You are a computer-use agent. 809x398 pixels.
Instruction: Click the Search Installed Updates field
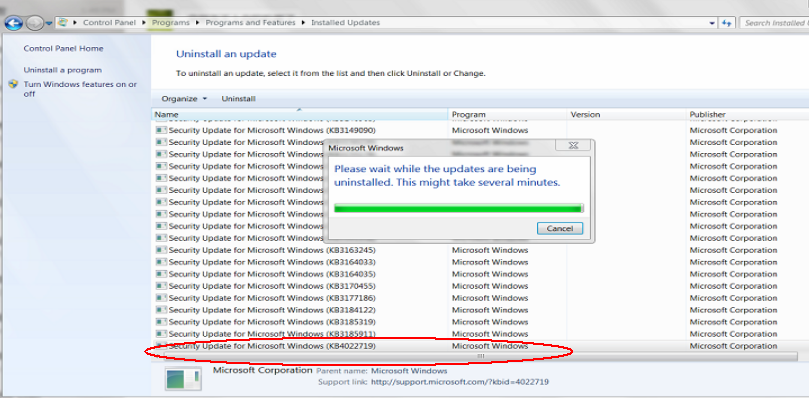tap(774, 23)
